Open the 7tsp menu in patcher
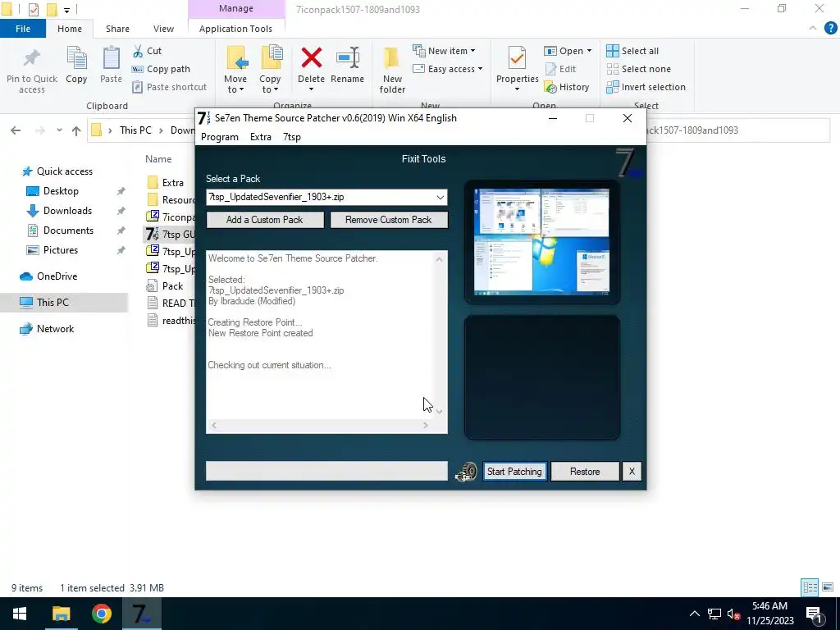 tap(292, 137)
